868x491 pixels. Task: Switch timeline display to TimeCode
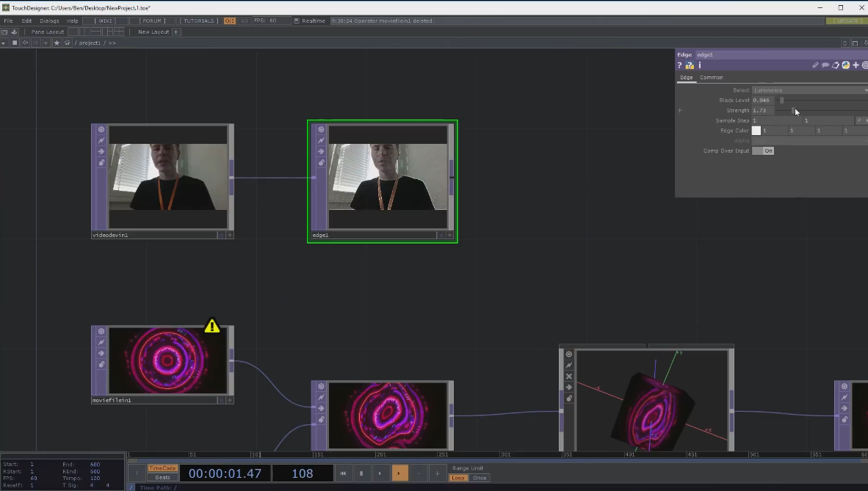tap(162, 468)
